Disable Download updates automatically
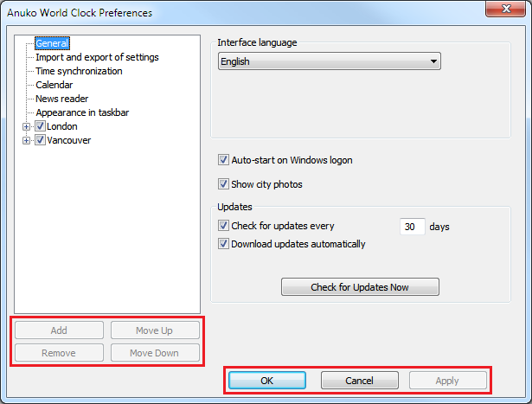Image resolution: width=532 pixels, height=404 pixels. pos(223,244)
